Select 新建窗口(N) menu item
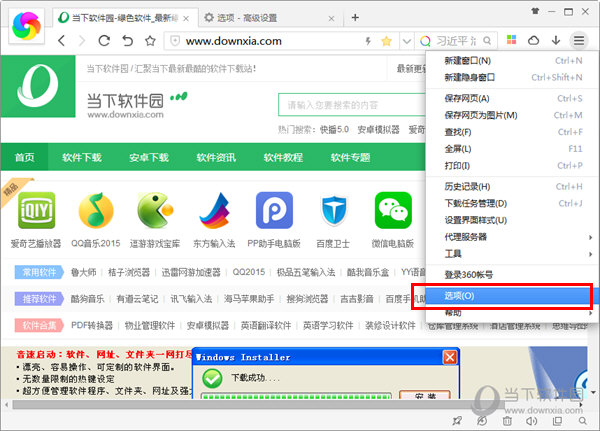 [x=512, y=60]
